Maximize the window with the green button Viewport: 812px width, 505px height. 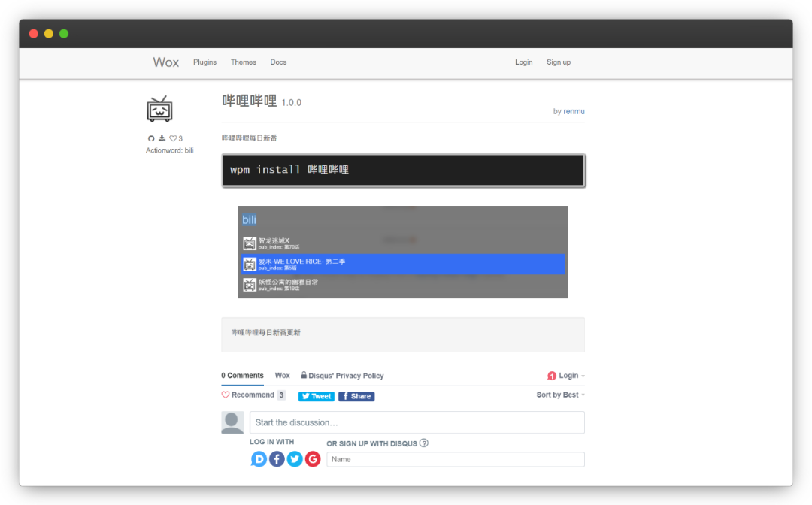click(64, 34)
